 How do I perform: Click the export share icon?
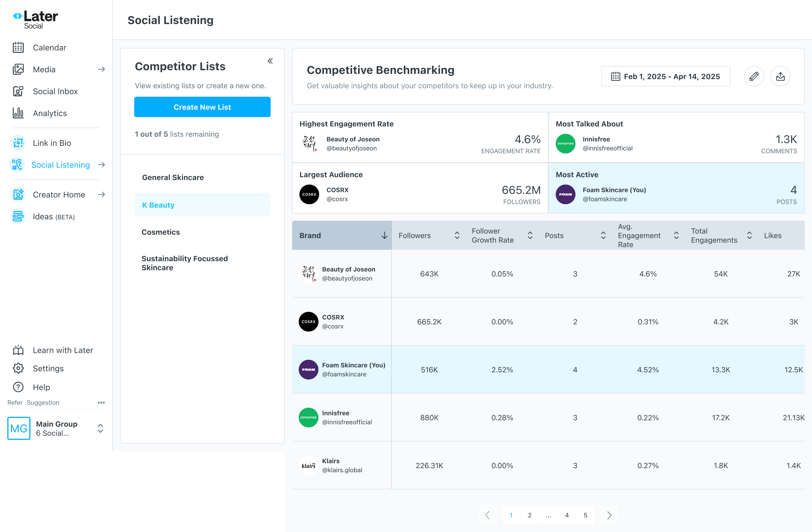coord(780,76)
